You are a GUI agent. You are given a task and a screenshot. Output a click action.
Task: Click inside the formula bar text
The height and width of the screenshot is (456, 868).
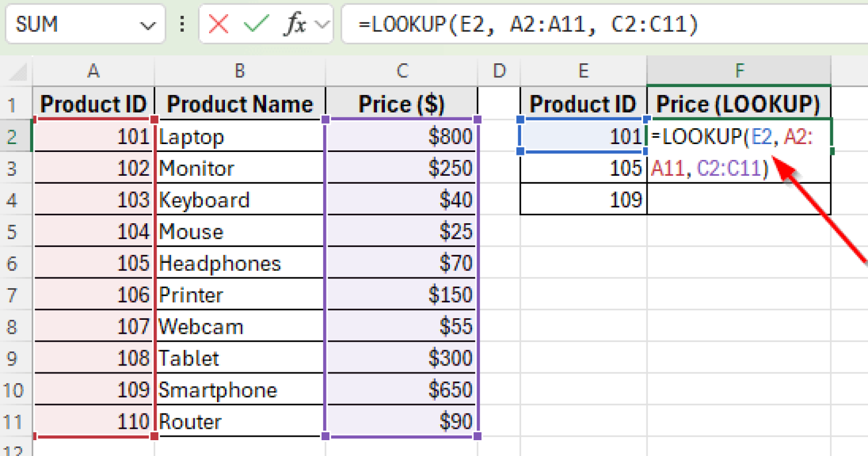509,24
